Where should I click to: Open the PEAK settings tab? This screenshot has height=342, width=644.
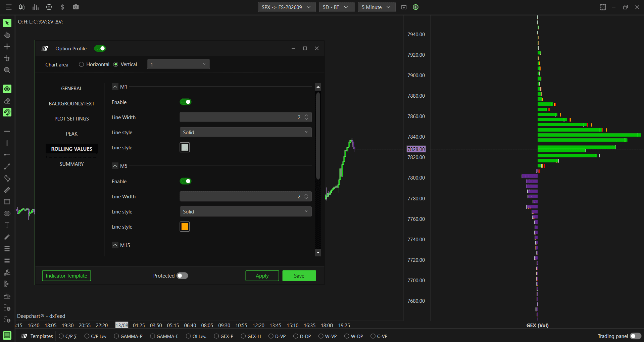click(71, 134)
